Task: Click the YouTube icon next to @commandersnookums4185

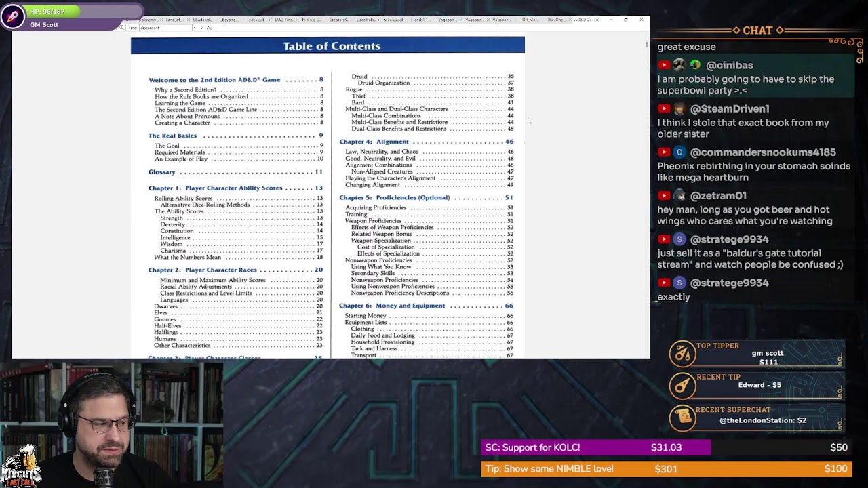Action: [664, 152]
